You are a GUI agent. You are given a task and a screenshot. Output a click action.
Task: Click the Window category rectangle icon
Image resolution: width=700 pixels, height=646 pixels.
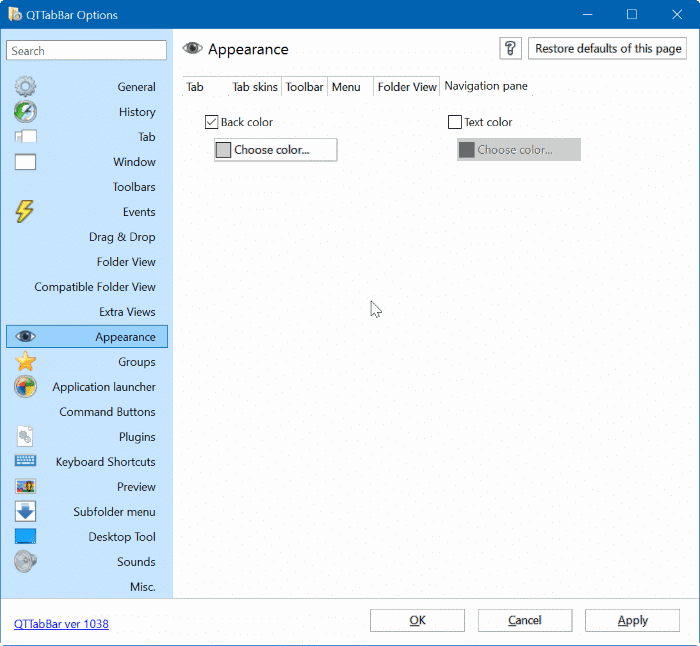pyautogui.click(x=25, y=162)
